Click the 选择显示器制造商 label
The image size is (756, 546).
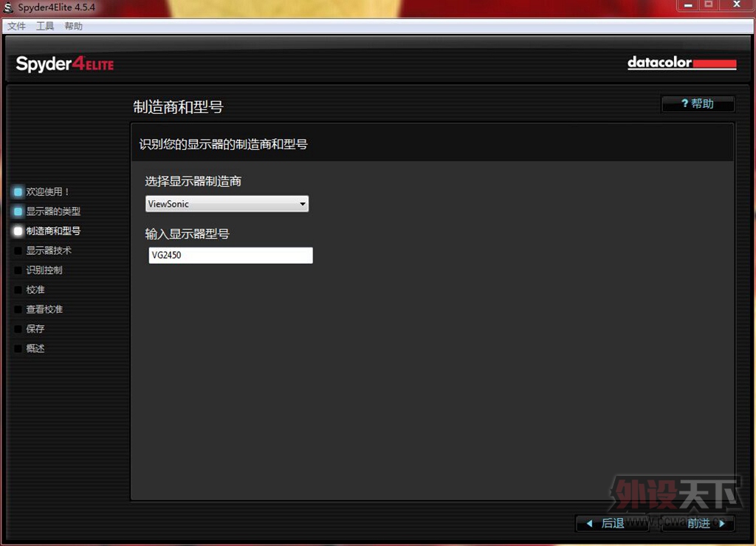(x=193, y=181)
